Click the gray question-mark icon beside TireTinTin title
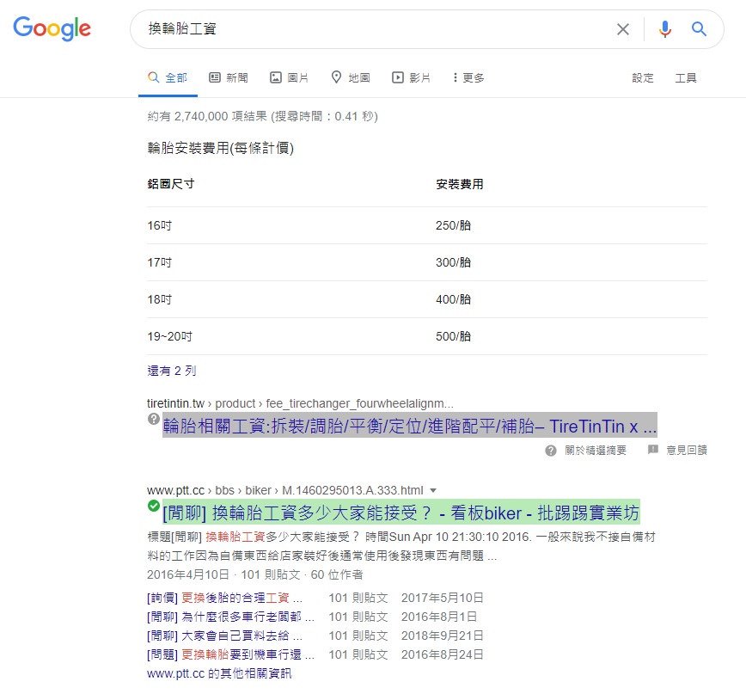This screenshot has height=700, width=746. pyautogui.click(x=153, y=419)
